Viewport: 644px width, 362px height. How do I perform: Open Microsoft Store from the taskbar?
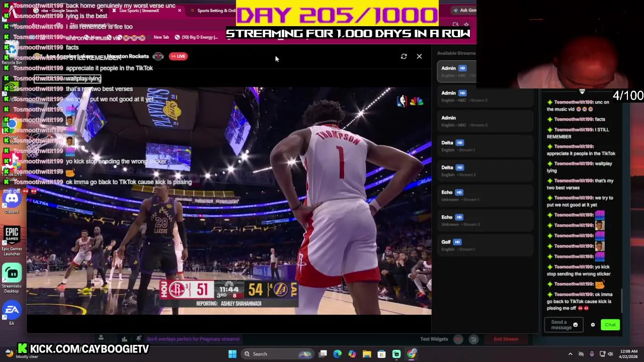pyautogui.click(x=382, y=354)
